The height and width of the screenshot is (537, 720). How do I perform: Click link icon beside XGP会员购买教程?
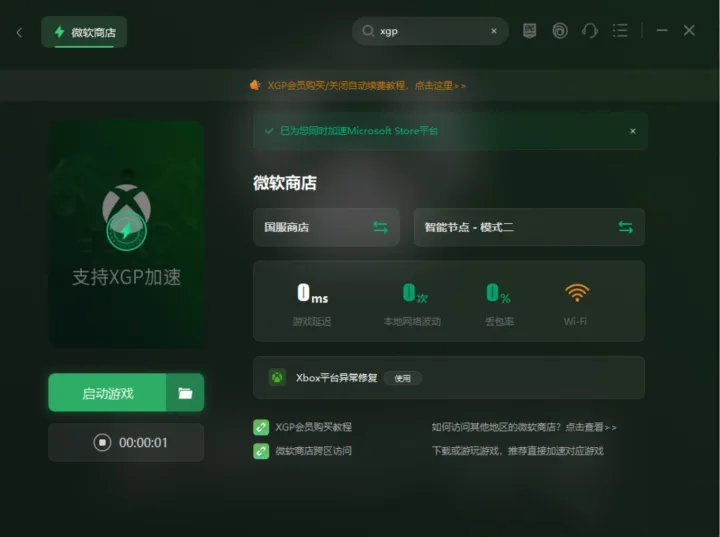pyautogui.click(x=261, y=427)
